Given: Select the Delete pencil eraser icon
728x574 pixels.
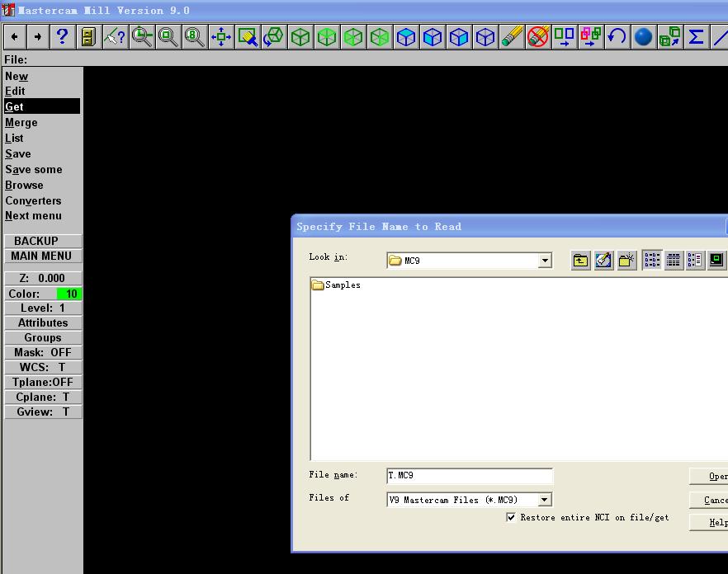Looking at the screenshot, I should pos(512,36).
